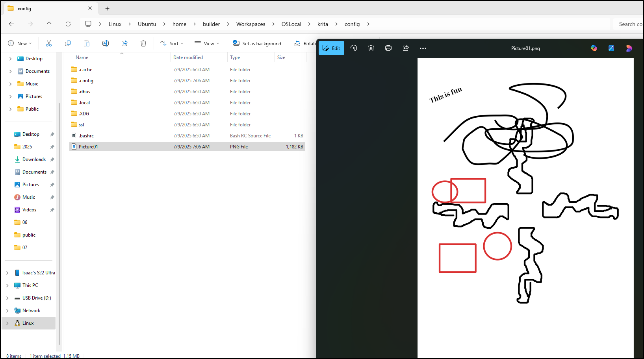Click the Search box

point(629,24)
